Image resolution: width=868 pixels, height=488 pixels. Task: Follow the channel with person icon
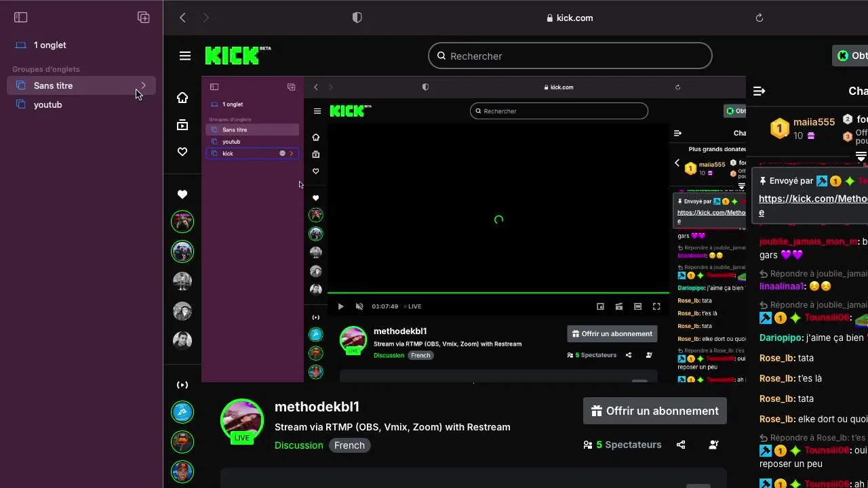pyautogui.click(x=713, y=445)
